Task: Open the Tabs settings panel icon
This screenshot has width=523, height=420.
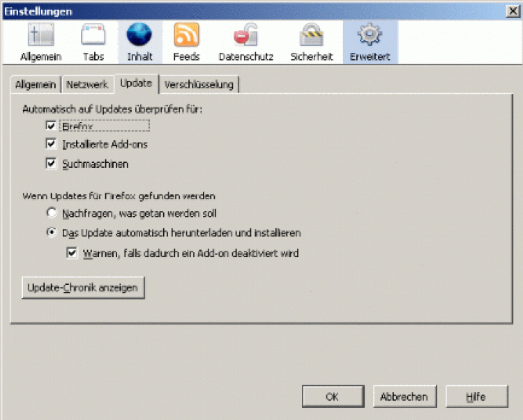Action: tap(93, 35)
